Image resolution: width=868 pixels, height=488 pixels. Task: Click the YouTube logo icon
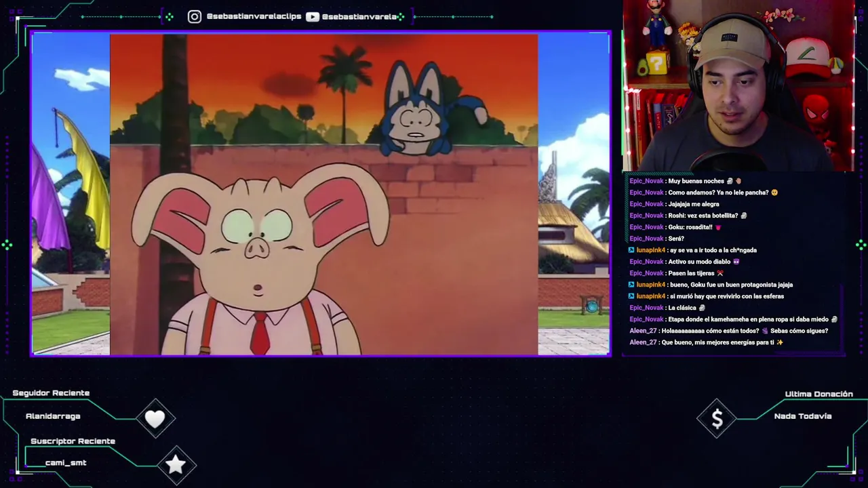pos(313,16)
